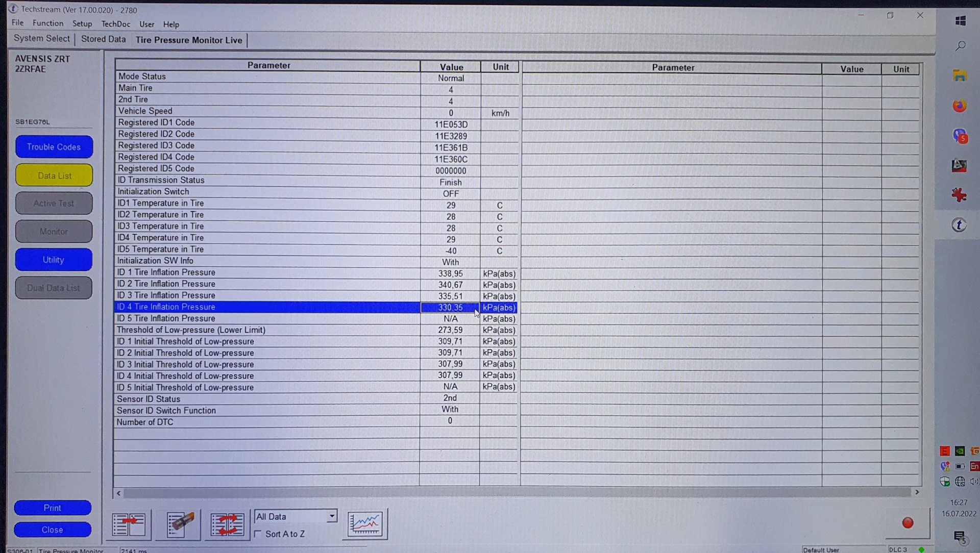980x553 pixels.
Task: Click the Close button
Action: tap(52, 530)
